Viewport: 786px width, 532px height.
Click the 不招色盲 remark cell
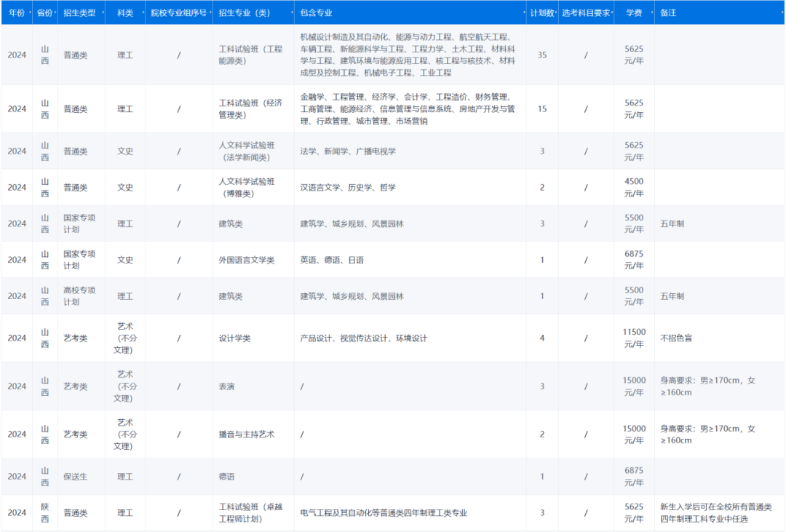click(x=675, y=337)
